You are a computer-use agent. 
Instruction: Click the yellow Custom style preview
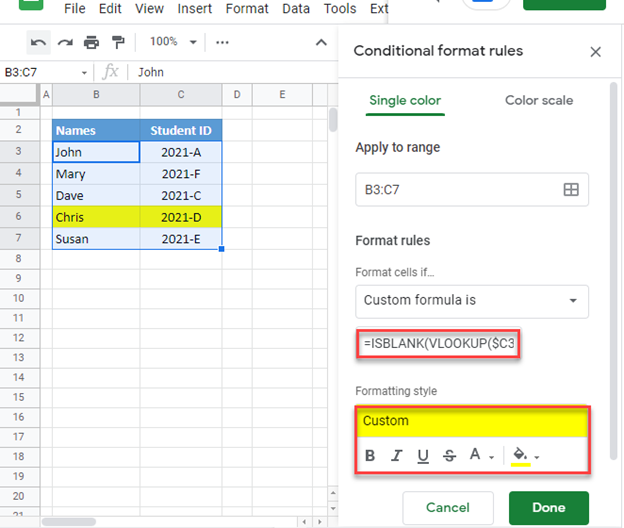472,421
